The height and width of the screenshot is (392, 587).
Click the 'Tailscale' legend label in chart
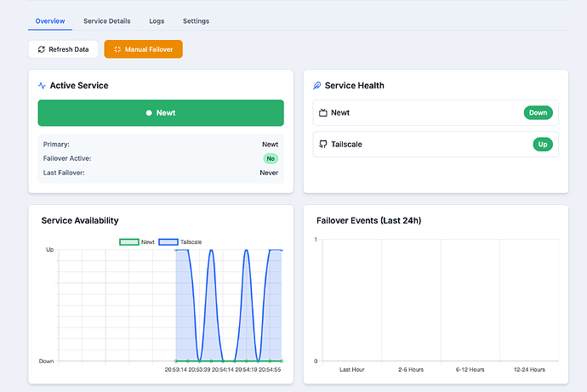(191, 242)
